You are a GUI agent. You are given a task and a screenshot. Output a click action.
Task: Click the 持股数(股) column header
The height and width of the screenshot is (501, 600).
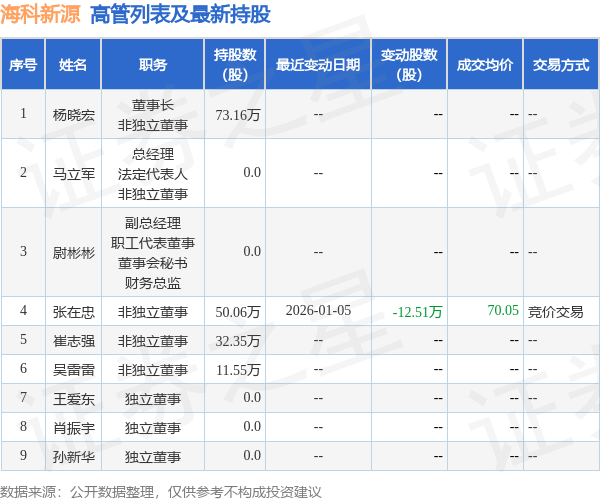(x=235, y=65)
